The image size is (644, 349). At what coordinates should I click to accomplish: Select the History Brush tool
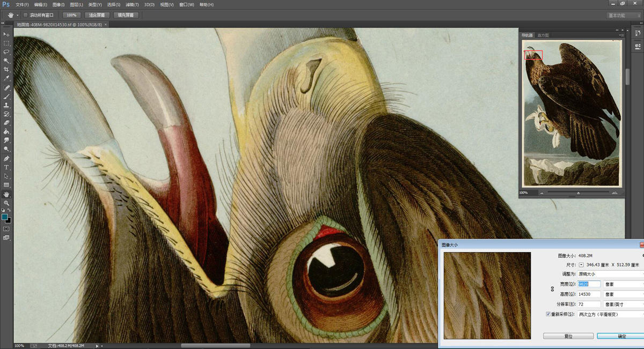[6, 114]
